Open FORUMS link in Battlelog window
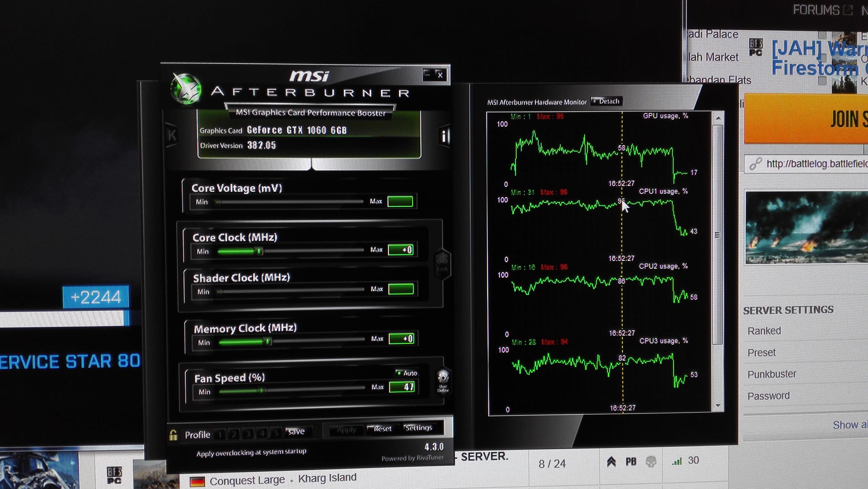The image size is (868, 489). pos(822,10)
